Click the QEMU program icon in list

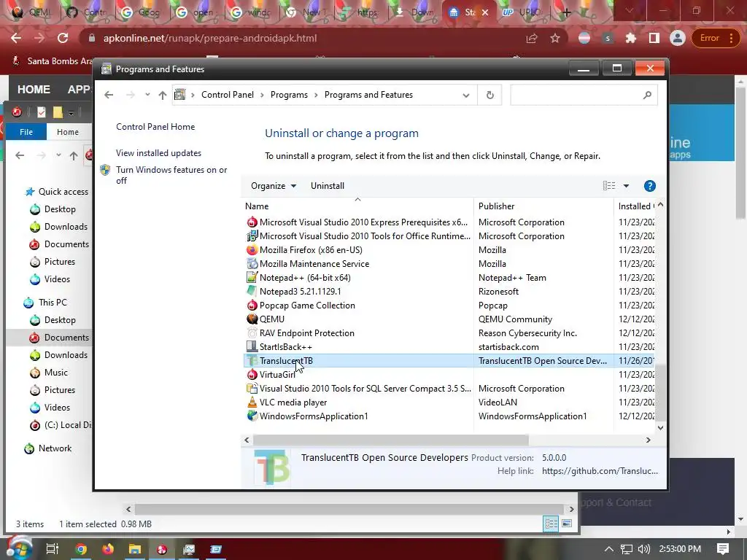click(252, 319)
